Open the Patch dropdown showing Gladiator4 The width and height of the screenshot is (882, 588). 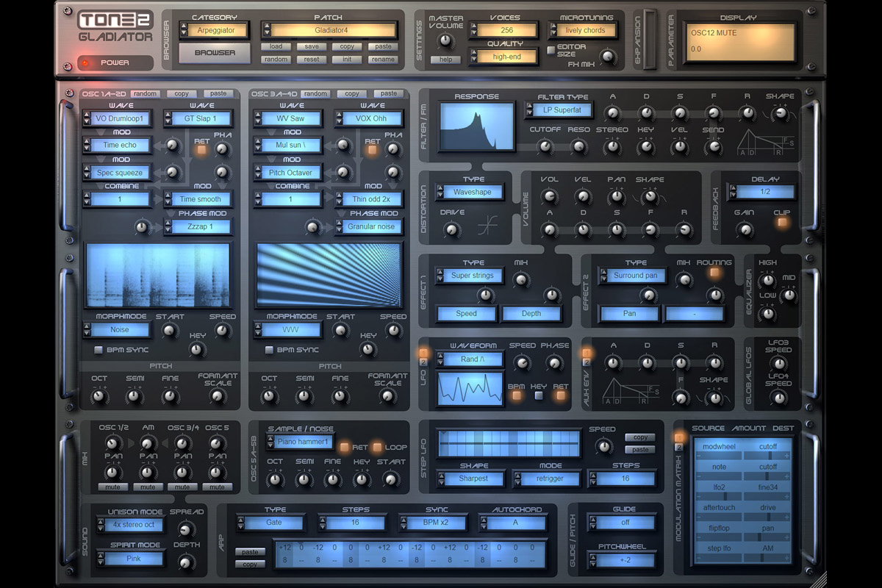coord(334,30)
